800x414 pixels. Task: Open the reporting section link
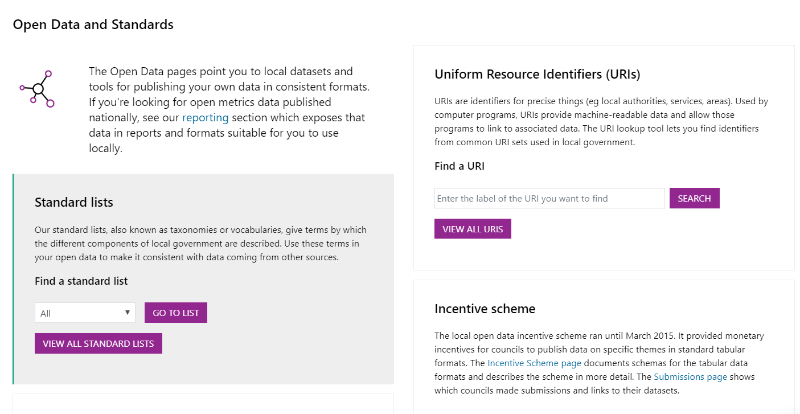(206, 117)
